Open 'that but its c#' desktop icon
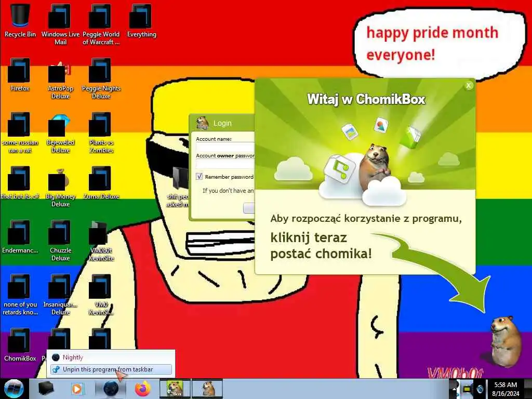Screen dimensions: 532x399 coord(20,182)
